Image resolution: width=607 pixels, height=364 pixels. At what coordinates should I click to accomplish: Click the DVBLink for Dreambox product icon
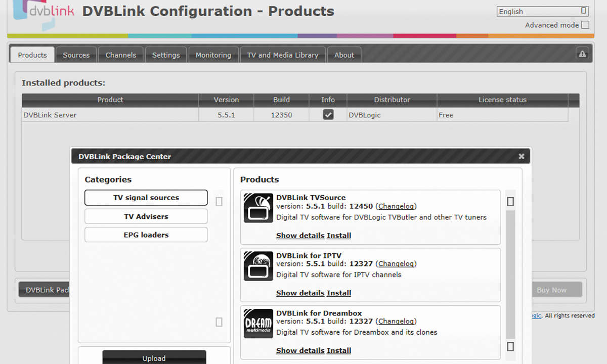coord(258,323)
